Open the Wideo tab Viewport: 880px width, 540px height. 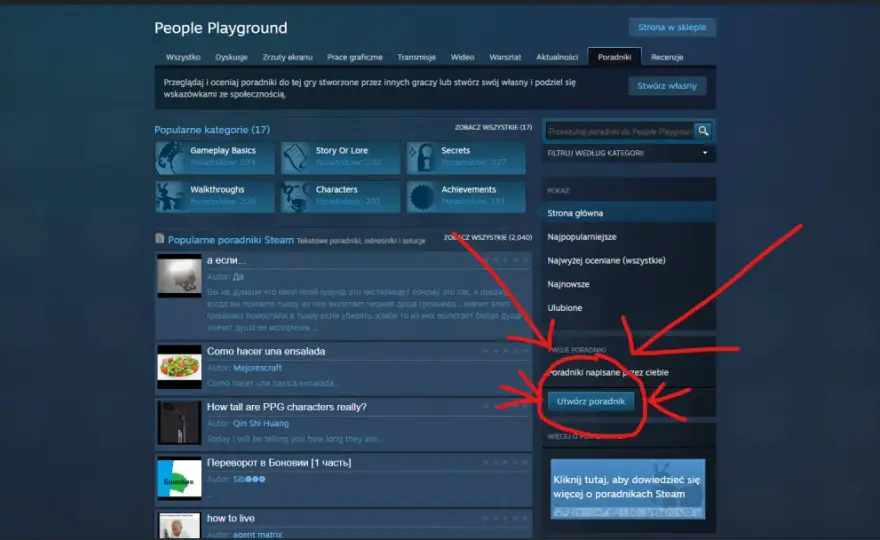[x=462, y=57]
